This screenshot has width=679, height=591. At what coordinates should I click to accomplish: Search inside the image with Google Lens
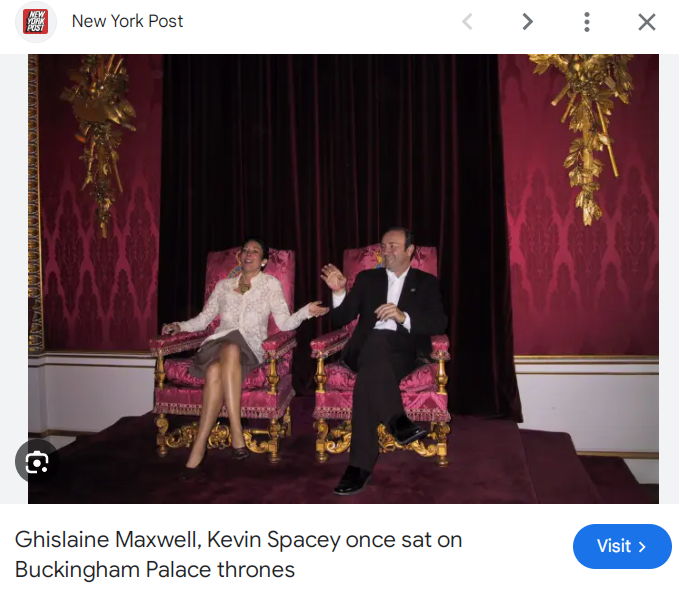point(37,462)
